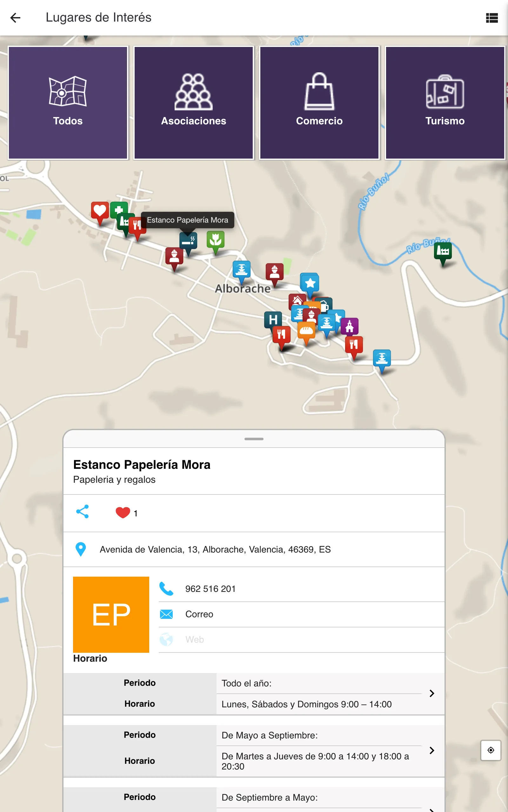
Task: Tap the Lugares de Interés page title
Action: click(98, 17)
